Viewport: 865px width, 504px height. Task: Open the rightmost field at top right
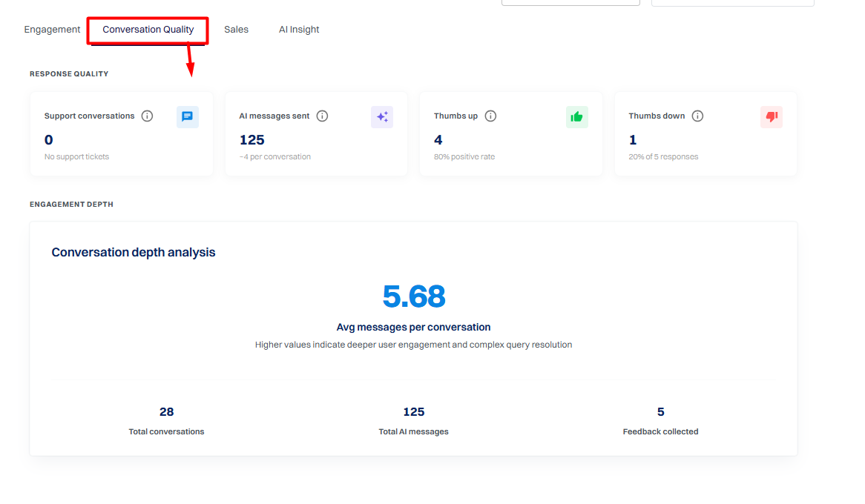click(x=733, y=2)
